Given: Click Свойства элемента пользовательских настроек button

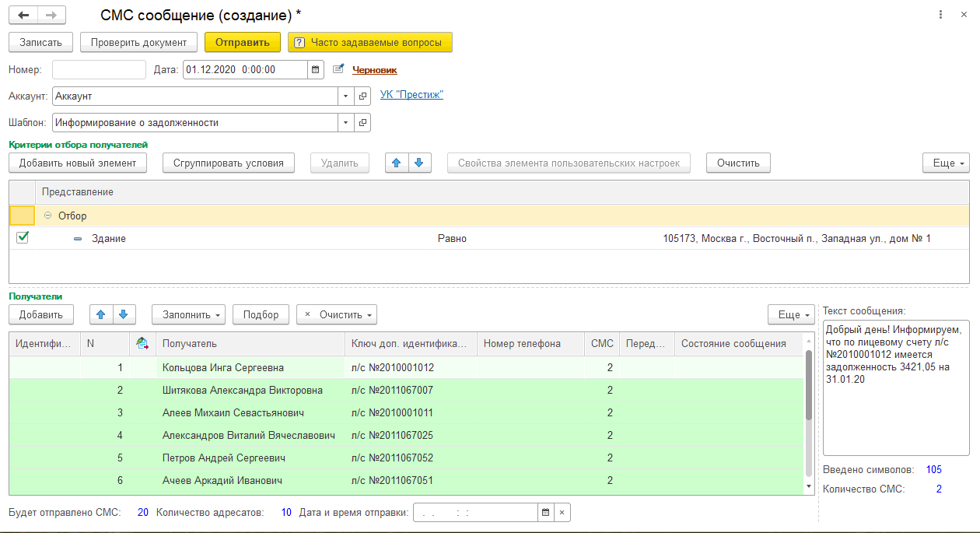Looking at the screenshot, I should [569, 163].
